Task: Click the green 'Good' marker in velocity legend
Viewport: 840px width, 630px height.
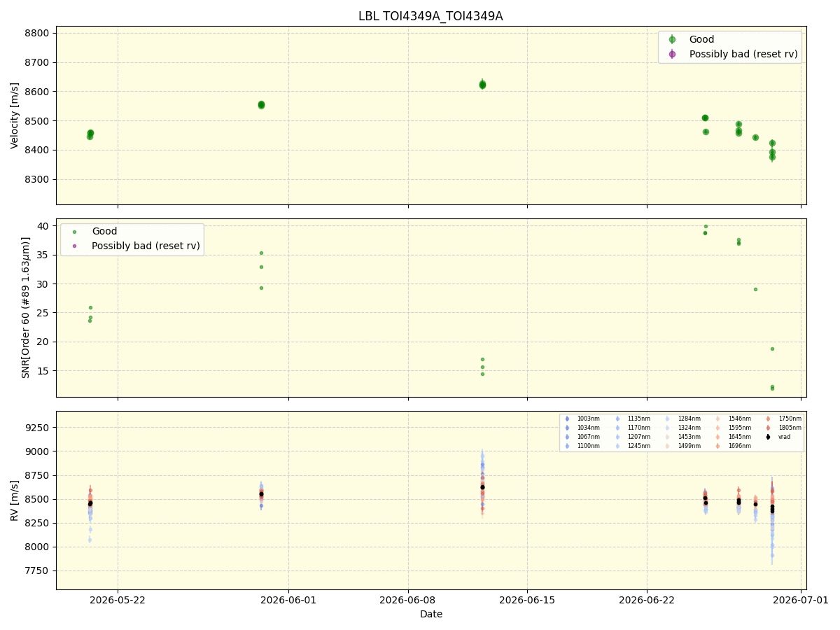Action: coord(673,40)
